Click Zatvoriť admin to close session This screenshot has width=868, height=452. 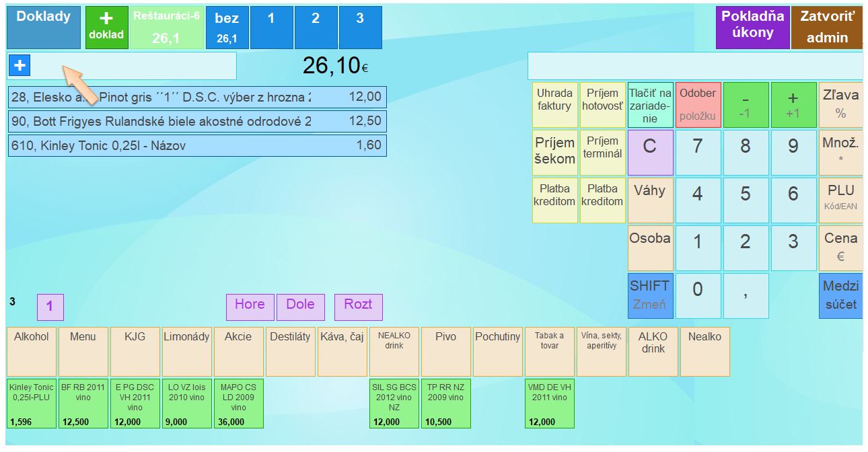826,28
